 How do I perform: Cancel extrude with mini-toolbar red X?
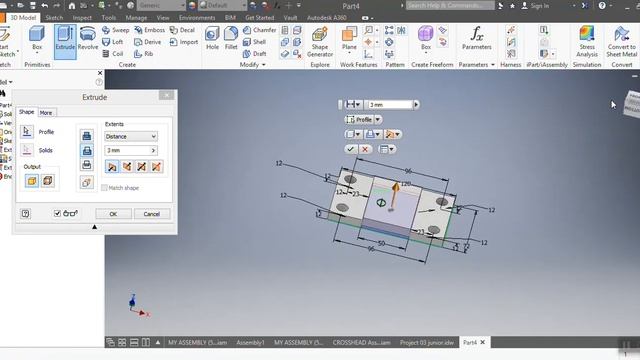coord(365,149)
